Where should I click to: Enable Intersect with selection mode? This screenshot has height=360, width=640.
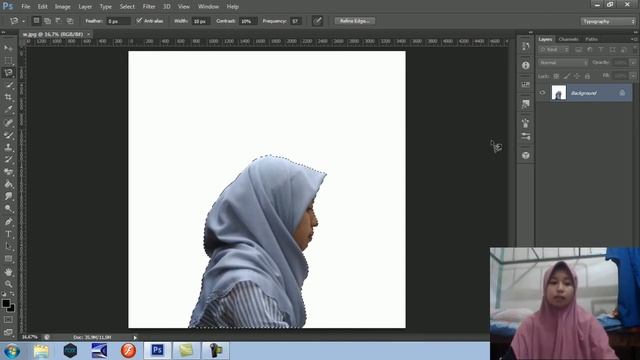(70, 20)
